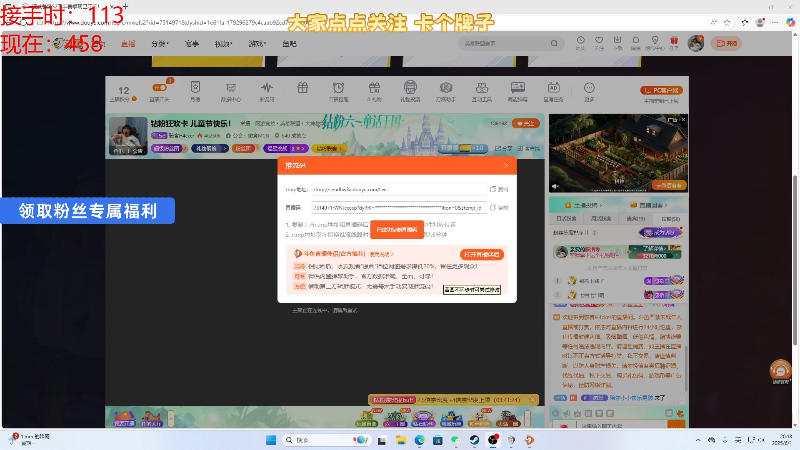Click the green 了解详情 link in the event card
Screen dimensions: 800x450
(656, 248)
